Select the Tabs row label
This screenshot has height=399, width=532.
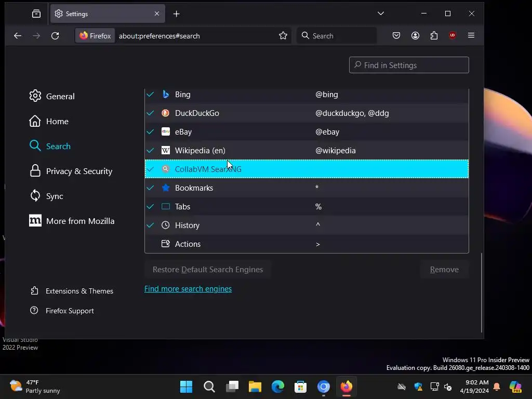182,206
